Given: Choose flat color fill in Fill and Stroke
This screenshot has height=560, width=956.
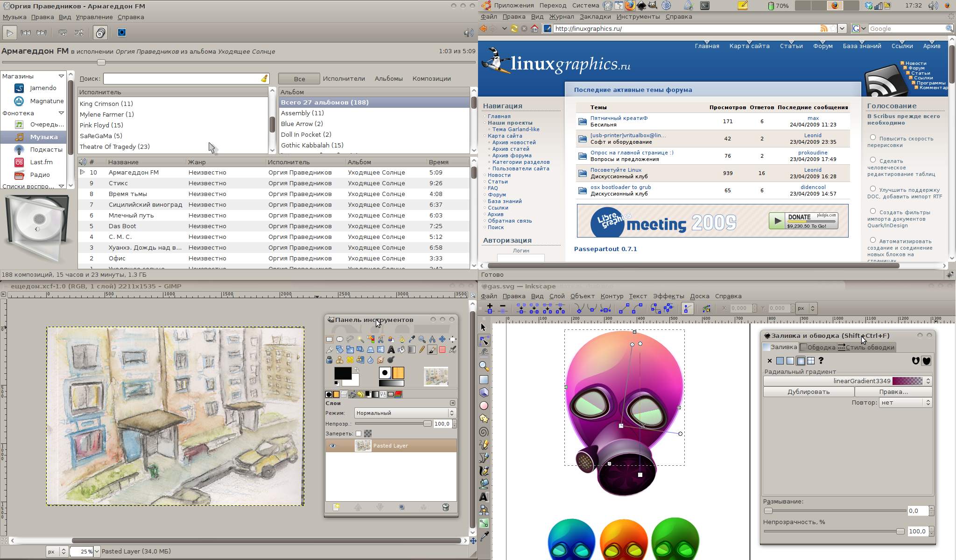Looking at the screenshot, I should (x=780, y=361).
